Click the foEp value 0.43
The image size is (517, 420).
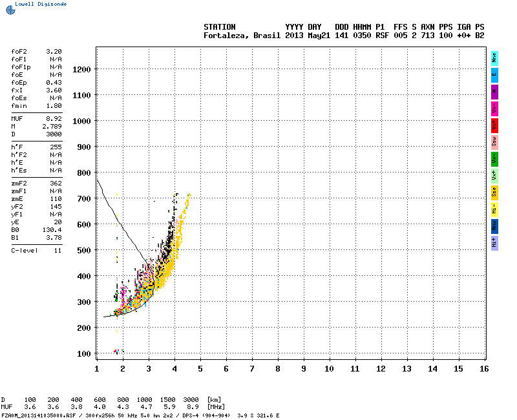(54, 83)
